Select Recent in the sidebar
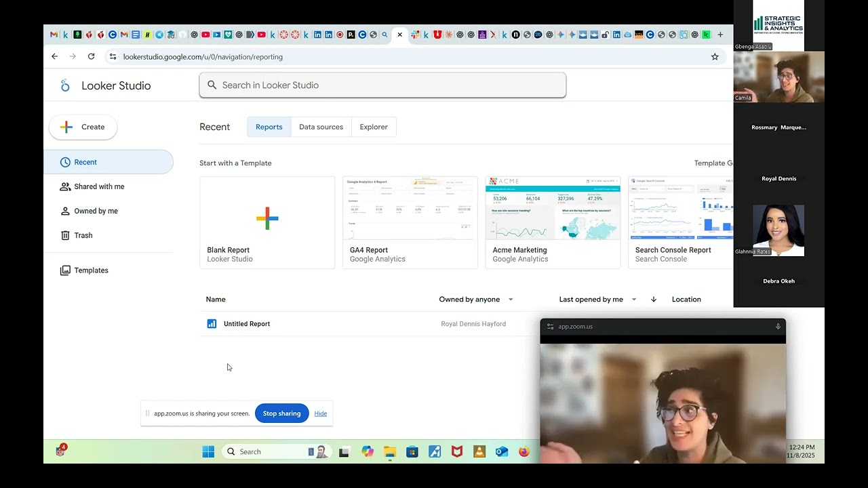This screenshot has width=868, height=488. [108, 162]
